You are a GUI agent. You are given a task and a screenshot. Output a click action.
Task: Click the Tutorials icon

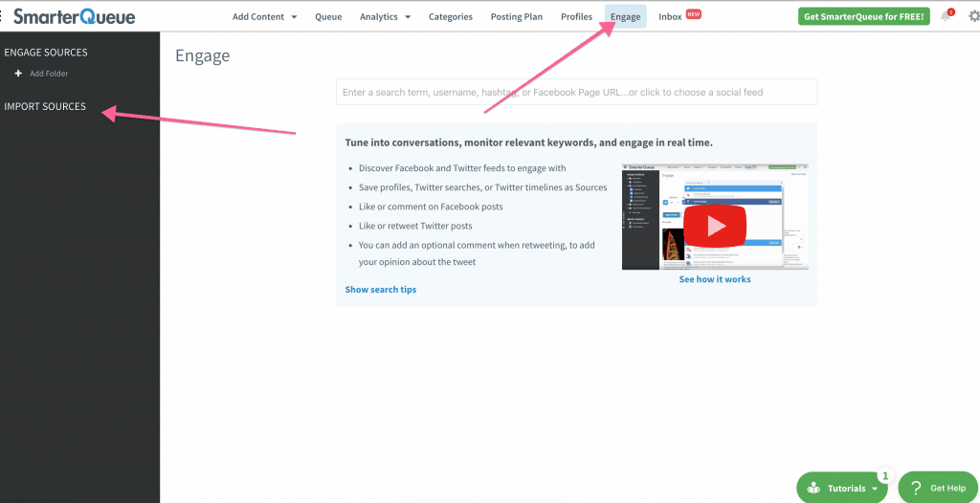[813, 489]
